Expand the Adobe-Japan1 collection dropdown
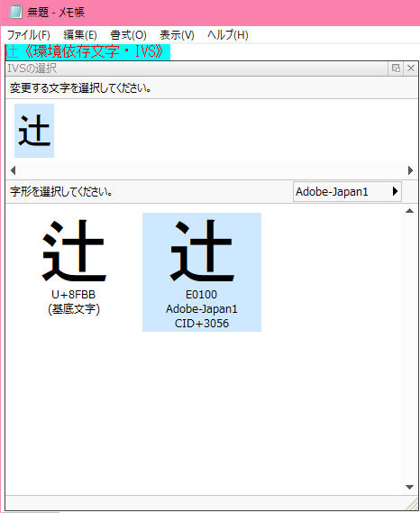420x513 pixels. (347, 191)
